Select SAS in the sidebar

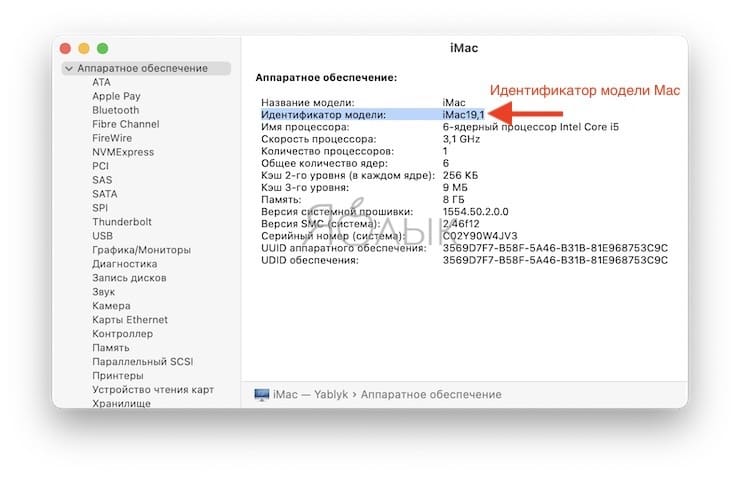102,180
